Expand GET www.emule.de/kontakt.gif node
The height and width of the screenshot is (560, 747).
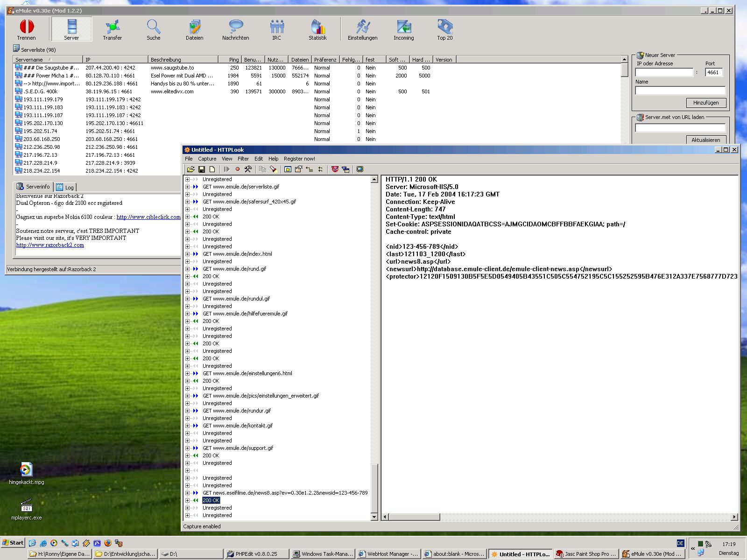tap(187, 426)
